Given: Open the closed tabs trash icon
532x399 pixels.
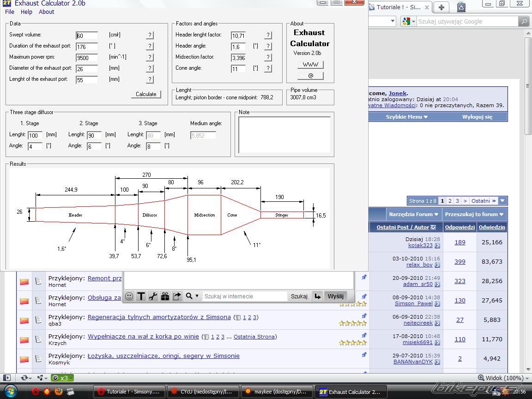Looking at the screenshot, I should pos(461,7).
